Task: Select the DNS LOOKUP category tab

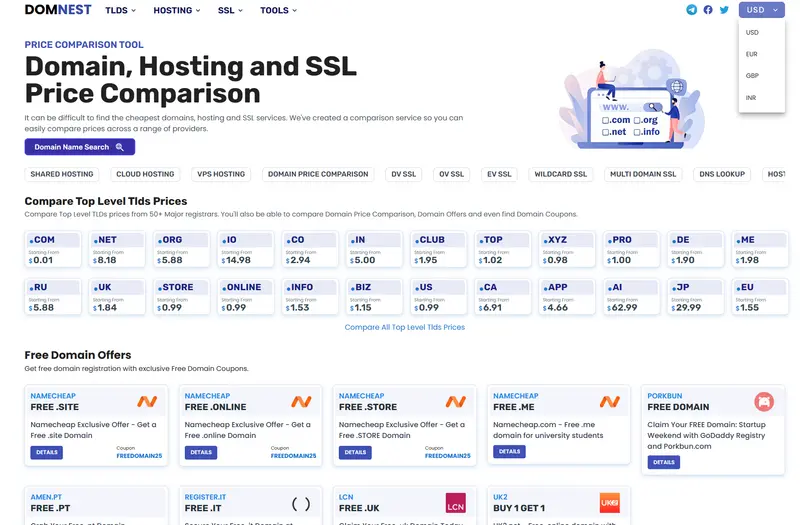Action: [x=722, y=174]
